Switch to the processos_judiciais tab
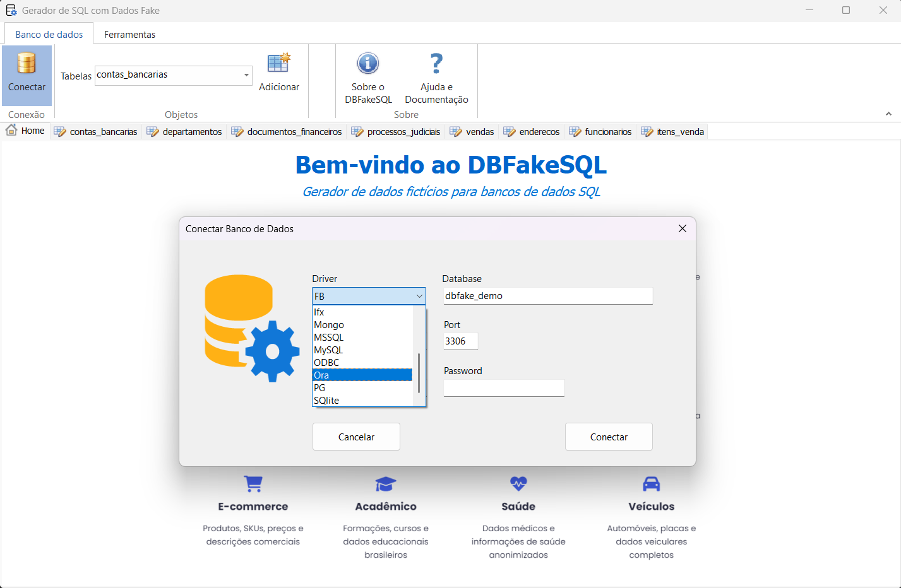 point(396,131)
